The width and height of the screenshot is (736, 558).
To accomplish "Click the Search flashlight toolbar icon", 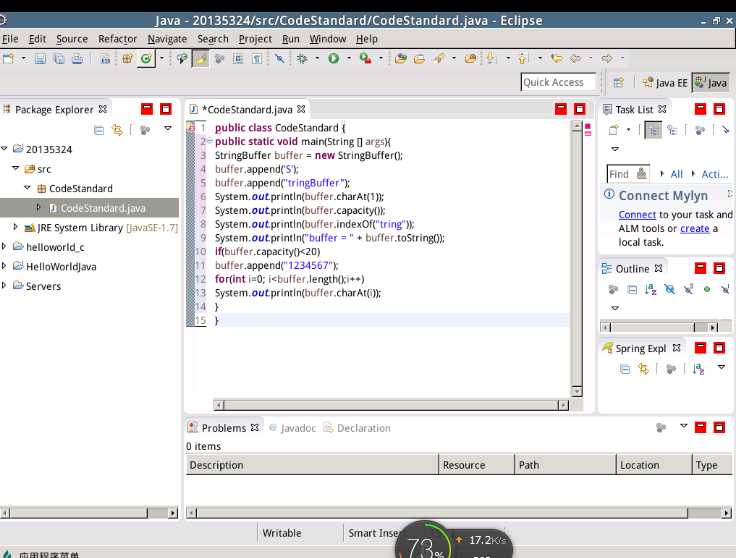I will (x=439, y=59).
